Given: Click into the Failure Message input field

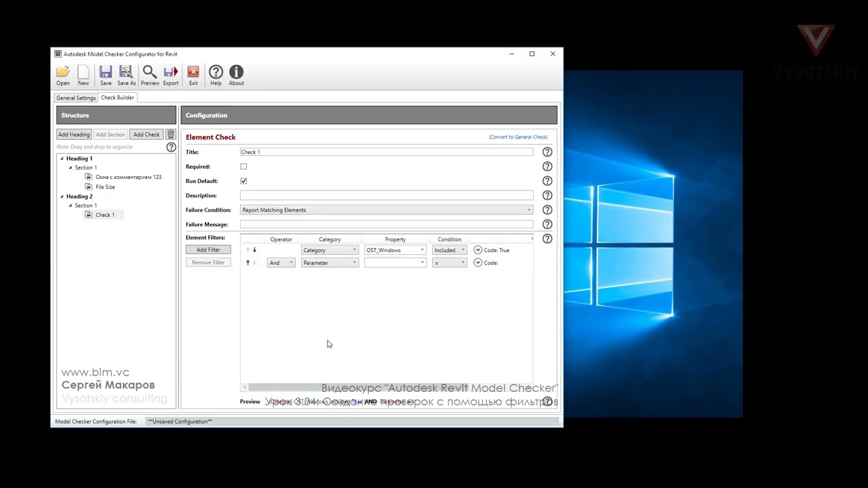Looking at the screenshot, I should (x=387, y=224).
